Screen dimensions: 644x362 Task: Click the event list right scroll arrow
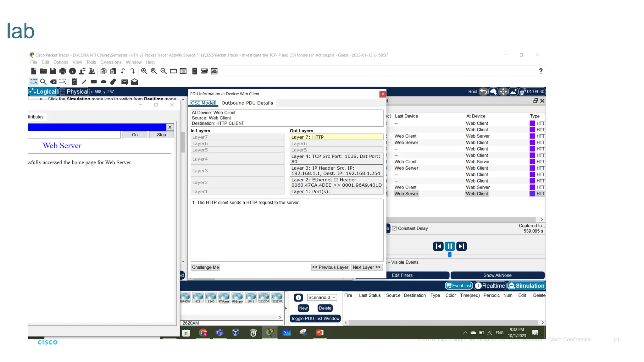[542, 220]
